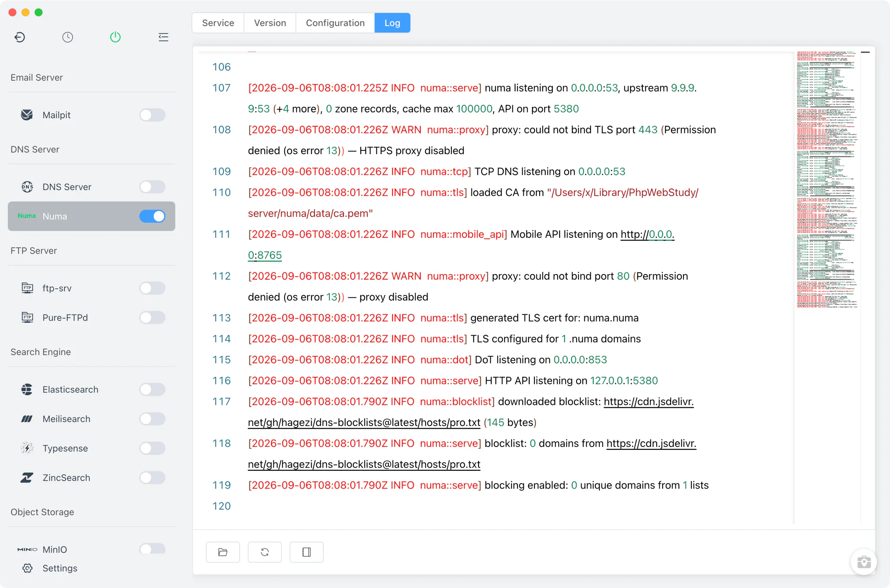
Task: Click the ftp-srv FTP icon
Action: click(x=27, y=288)
